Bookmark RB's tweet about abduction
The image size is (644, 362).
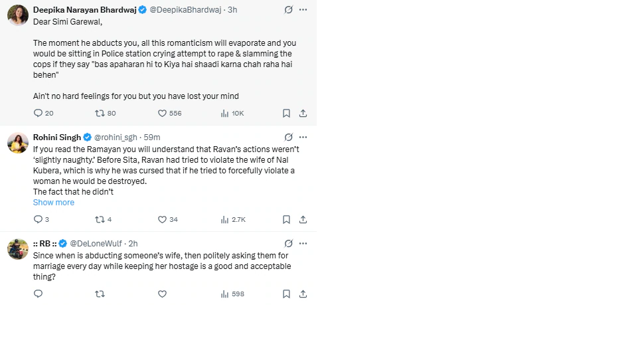coord(286,294)
